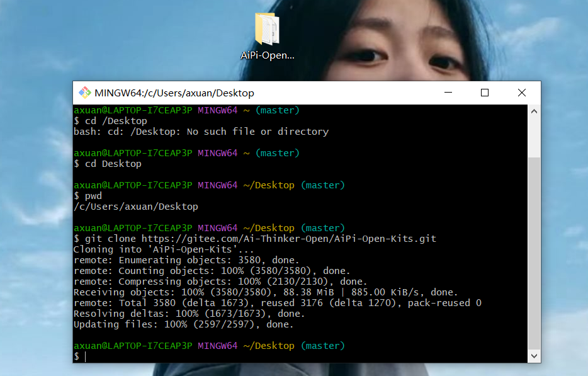Viewport: 588px width, 376px height.
Task: Click the '$ pwd' command line
Action: (88, 196)
